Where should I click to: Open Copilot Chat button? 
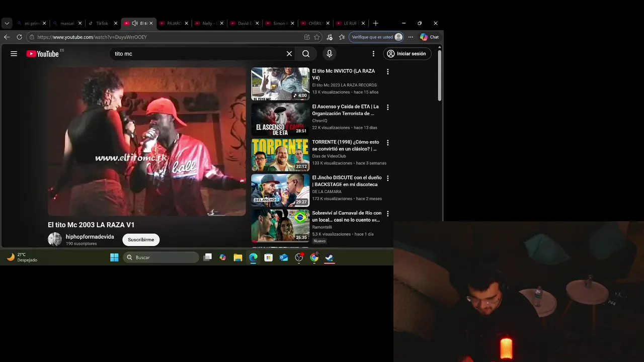(x=429, y=37)
